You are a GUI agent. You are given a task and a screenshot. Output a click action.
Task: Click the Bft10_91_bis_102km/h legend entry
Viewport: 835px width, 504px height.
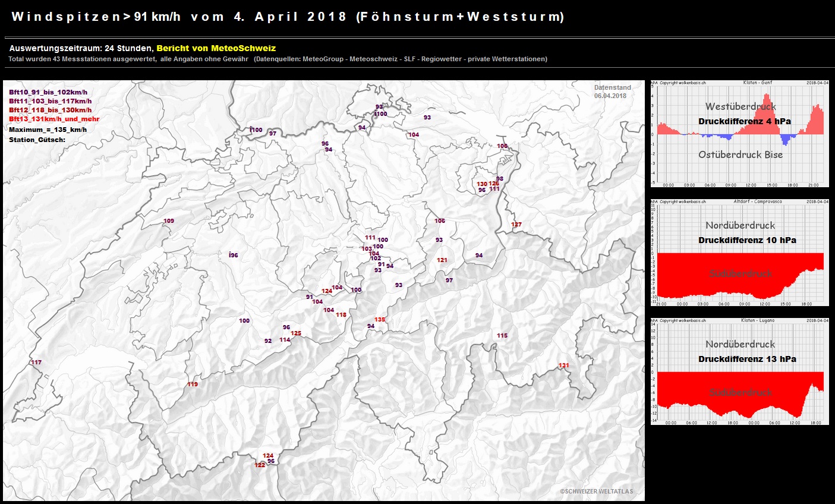click(x=48, y=92)
